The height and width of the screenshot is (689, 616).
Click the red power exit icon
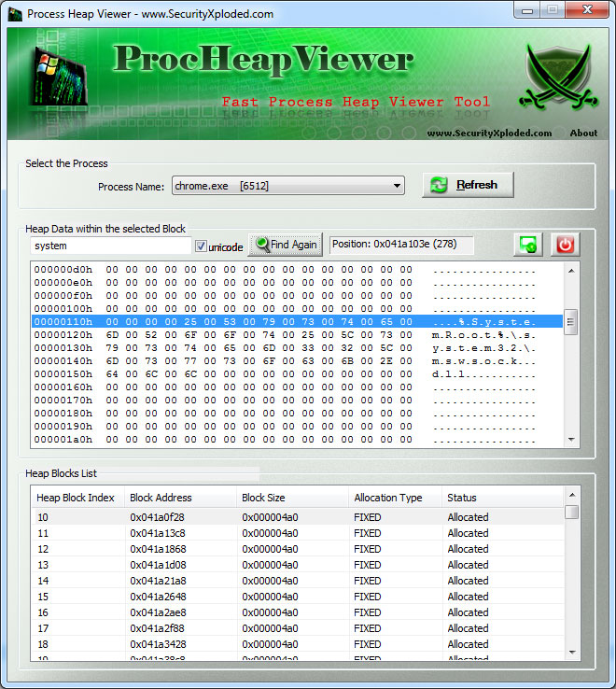(565, 245)
